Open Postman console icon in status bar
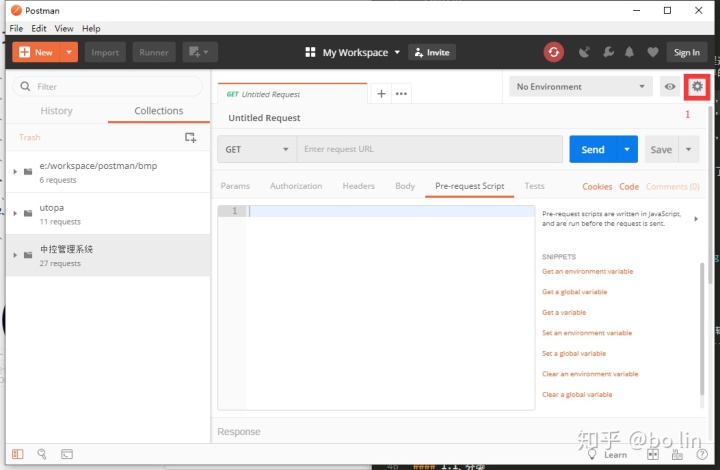Screen dimensions: 720x470 [x=67, y=454]
